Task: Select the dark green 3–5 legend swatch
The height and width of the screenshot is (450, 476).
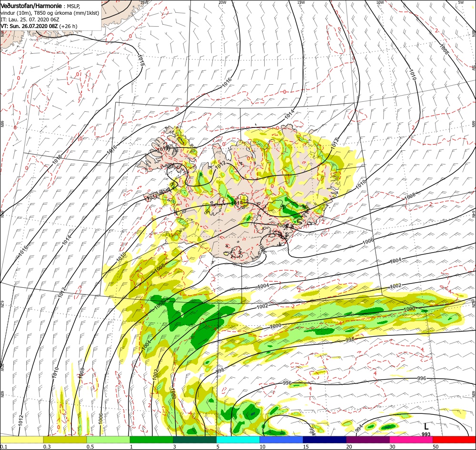Action: 195,440
